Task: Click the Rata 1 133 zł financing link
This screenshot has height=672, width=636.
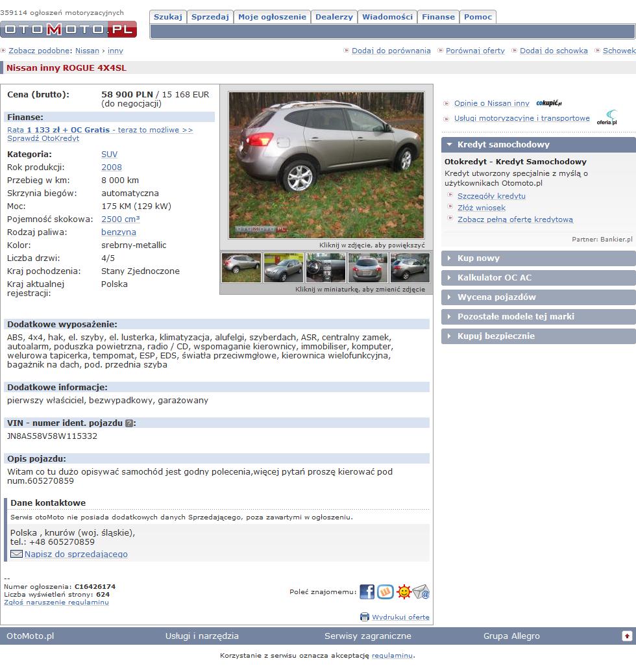Action: pyautogui.click(x=100, y=130)
